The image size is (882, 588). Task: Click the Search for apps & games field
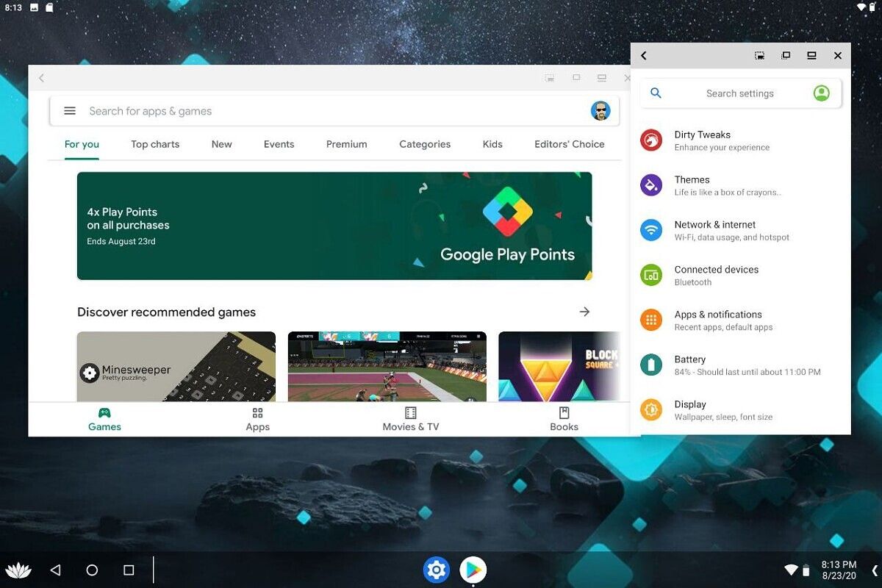click(x=220, y=111)
